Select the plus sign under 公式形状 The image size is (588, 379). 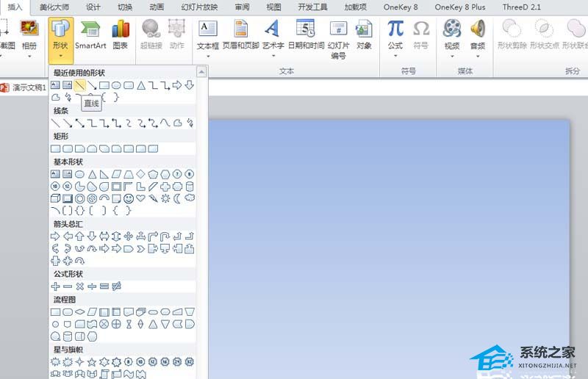pos(56,286)
